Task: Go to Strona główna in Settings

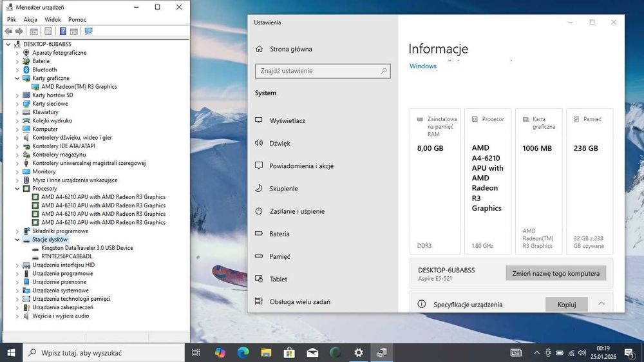Action: coord(291,49)
